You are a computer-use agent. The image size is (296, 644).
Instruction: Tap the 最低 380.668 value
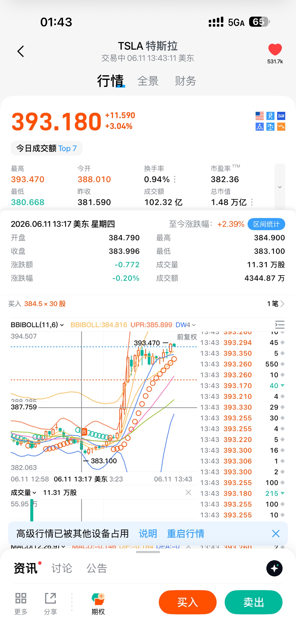coord(27,202)
